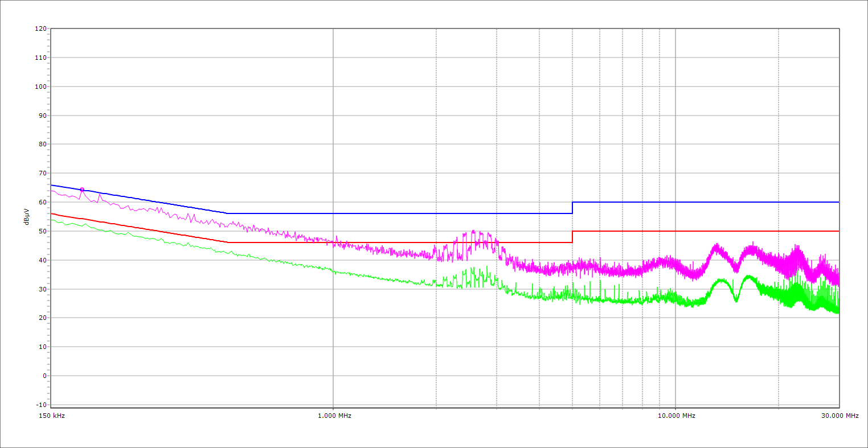Click the 10.000 MHz x-axis label

(x=677, y=416)
